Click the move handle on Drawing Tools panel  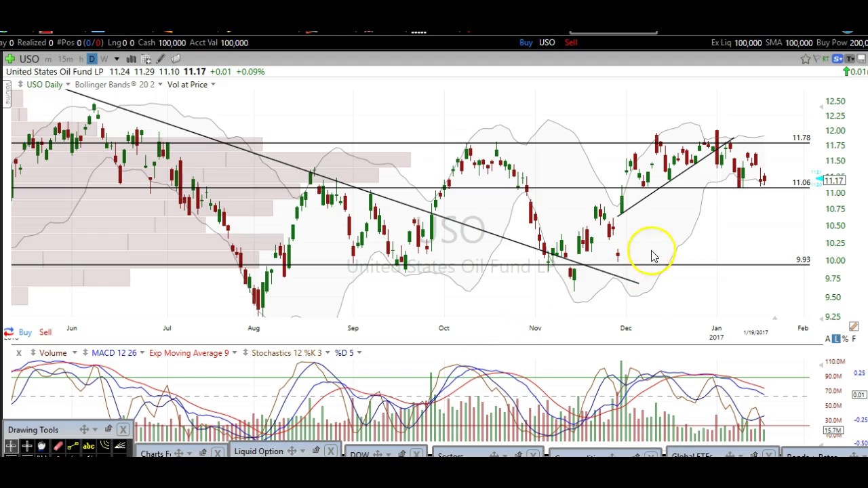point(84,429)
